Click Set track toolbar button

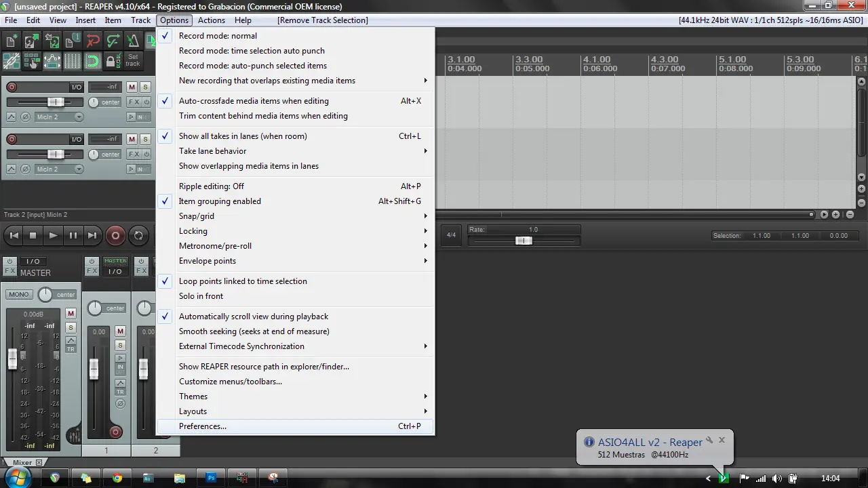pyautogui.click(x=134, y=60)
